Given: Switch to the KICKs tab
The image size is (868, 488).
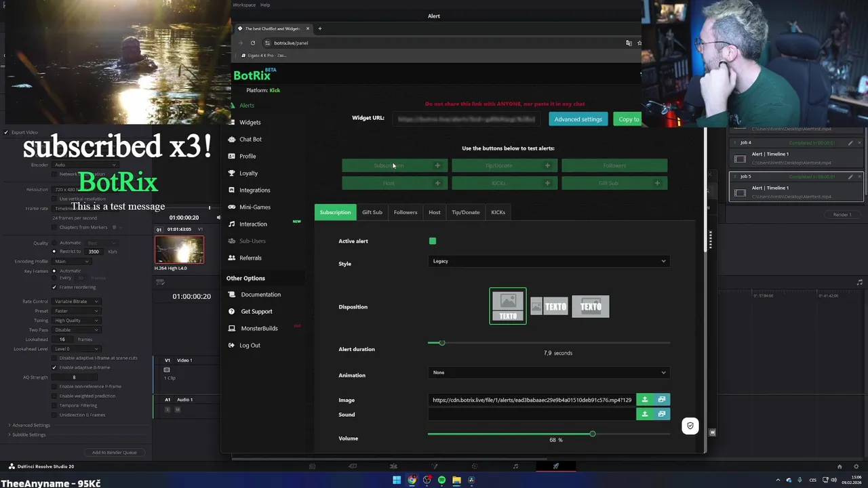Looking at the screenshot, I should [498, 212].
